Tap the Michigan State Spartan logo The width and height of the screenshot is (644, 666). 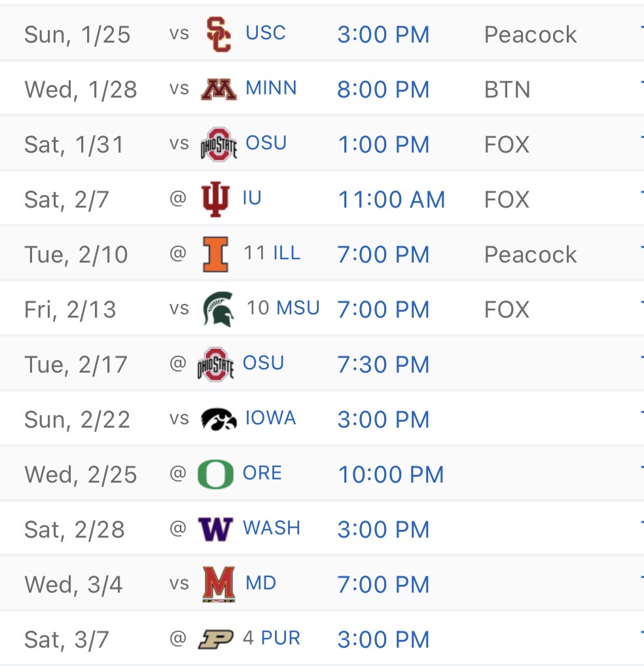pos(219,309)
